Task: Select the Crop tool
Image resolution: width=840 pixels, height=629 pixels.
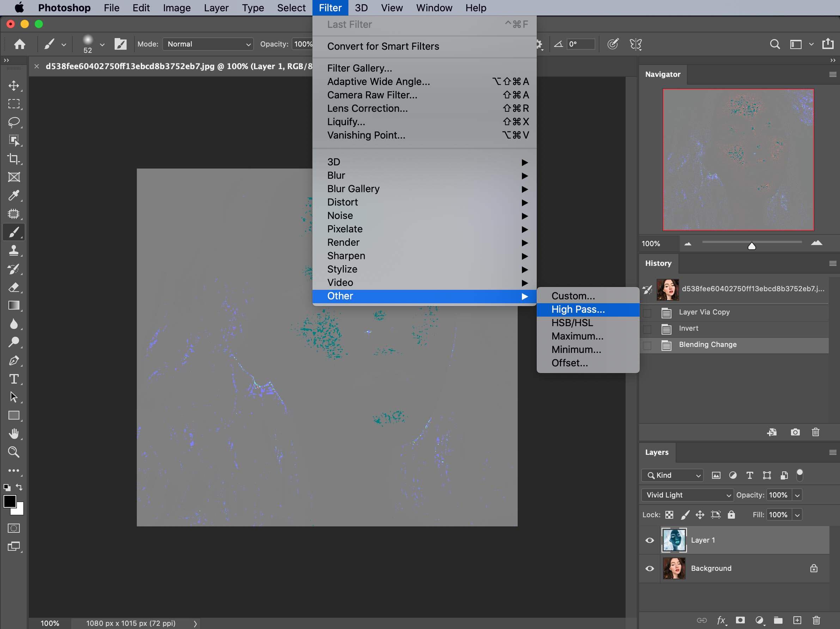Action: tap(14, 159)
